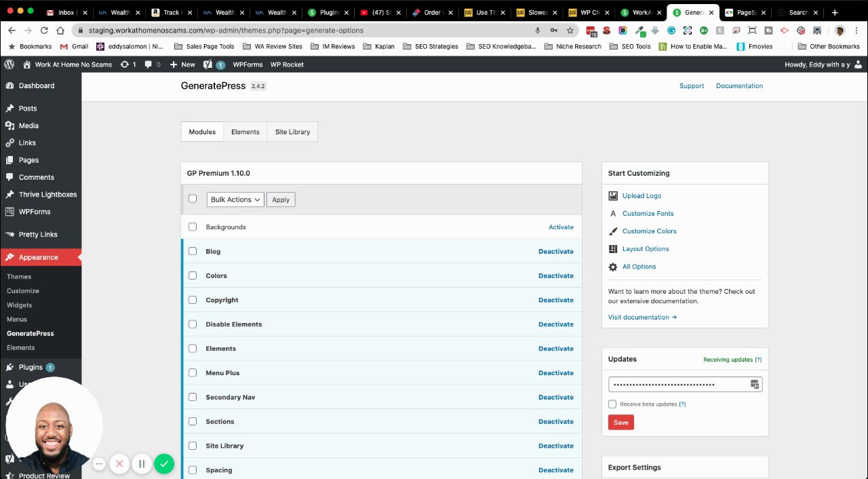
Task: Click Visit documentation link
Action: click(x=642, y=318)
